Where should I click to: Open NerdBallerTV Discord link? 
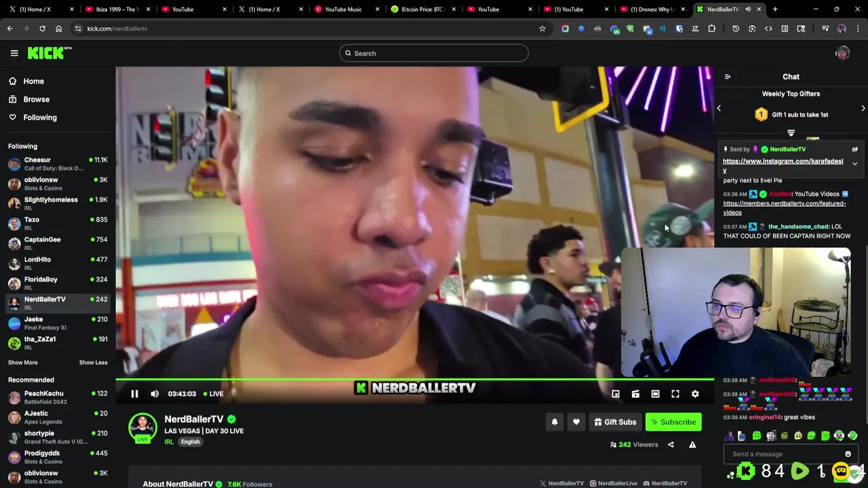pos(665,484)
